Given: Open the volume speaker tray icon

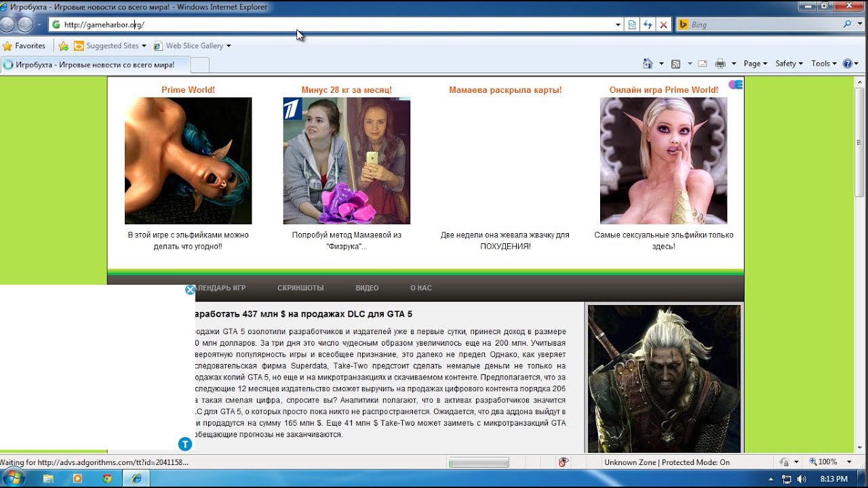Looking at the screenshot, I should [x=802, y=479].
